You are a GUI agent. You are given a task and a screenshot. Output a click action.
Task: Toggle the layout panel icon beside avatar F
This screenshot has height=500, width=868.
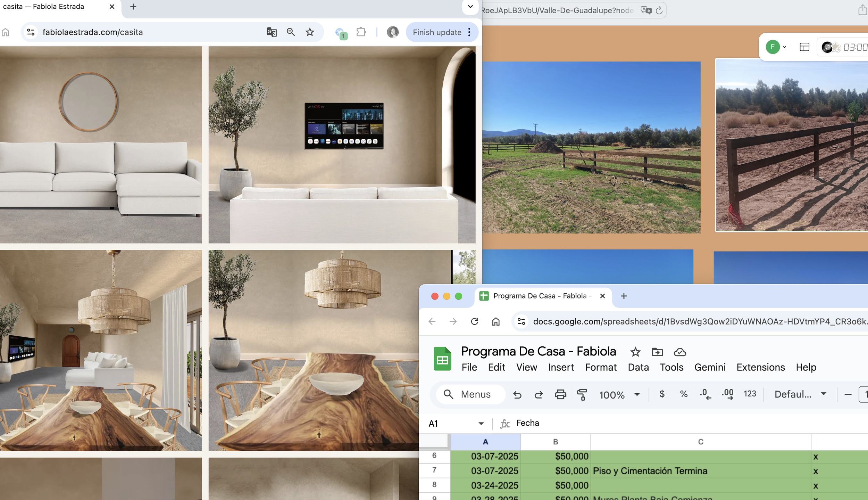pos(804,47)
